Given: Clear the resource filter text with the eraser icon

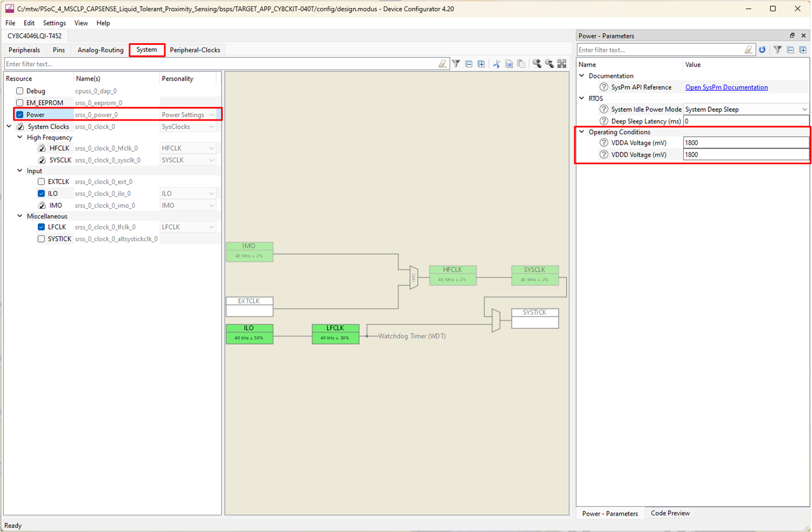Looking at the screenshot, I should click(x=443, y=64).
